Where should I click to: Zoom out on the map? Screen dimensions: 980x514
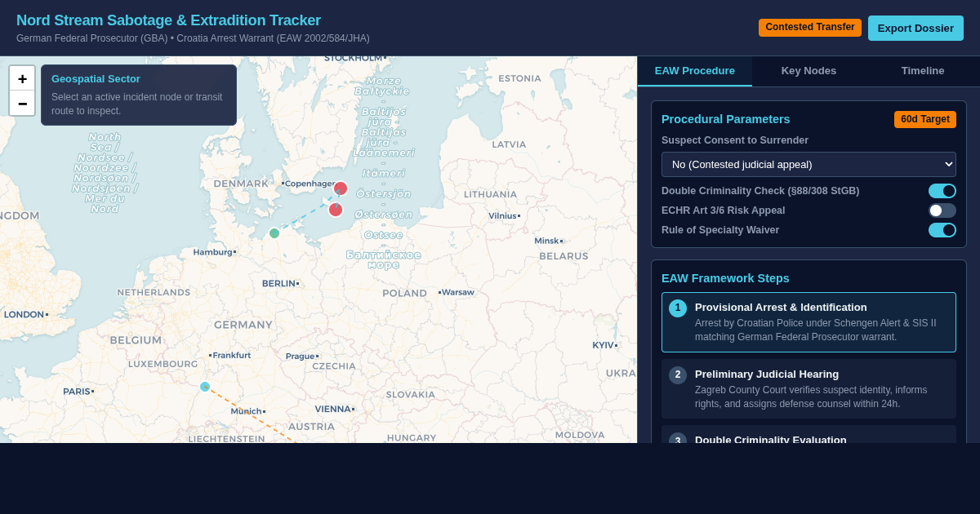22,103
